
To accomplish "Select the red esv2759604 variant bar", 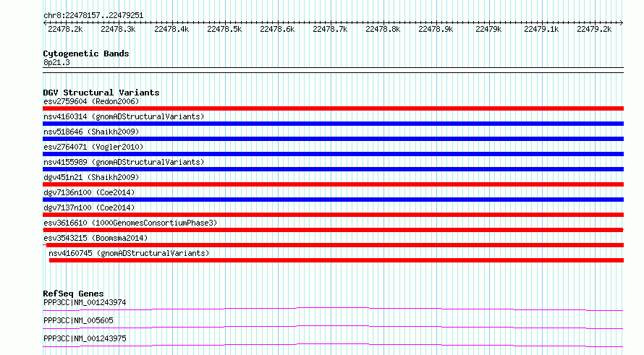I will [x=333, y=108].
